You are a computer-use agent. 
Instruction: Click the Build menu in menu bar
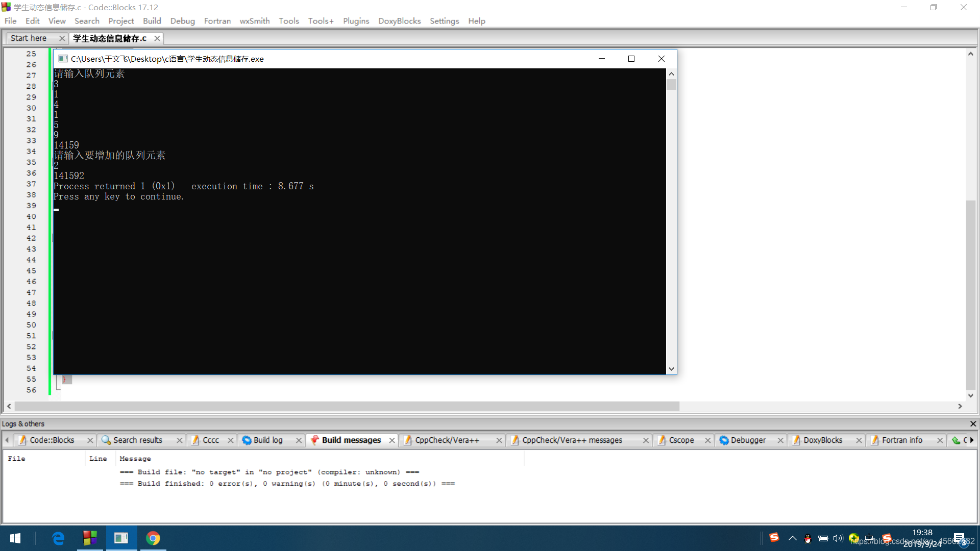click(x=152, y=21)
